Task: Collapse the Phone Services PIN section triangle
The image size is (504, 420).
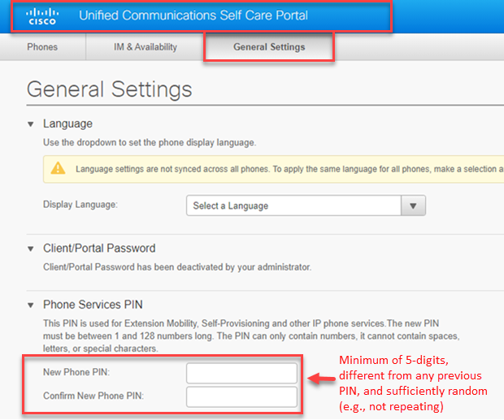Action: point(31,305)
